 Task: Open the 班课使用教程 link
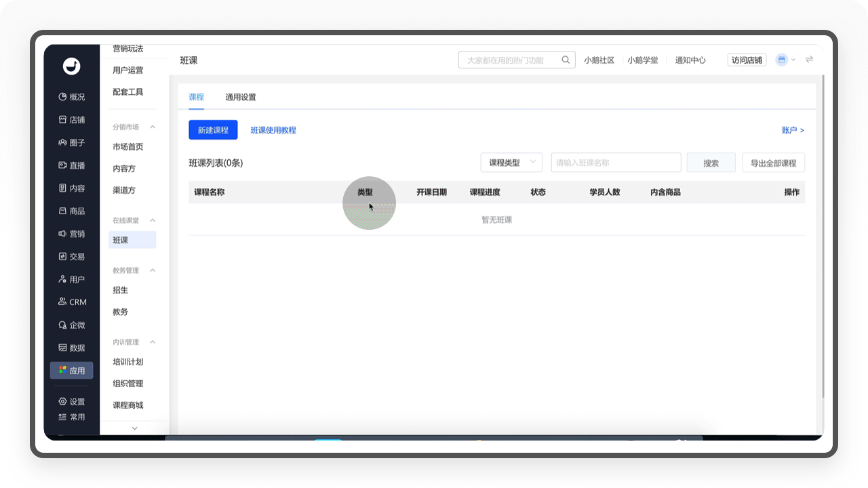273,130
